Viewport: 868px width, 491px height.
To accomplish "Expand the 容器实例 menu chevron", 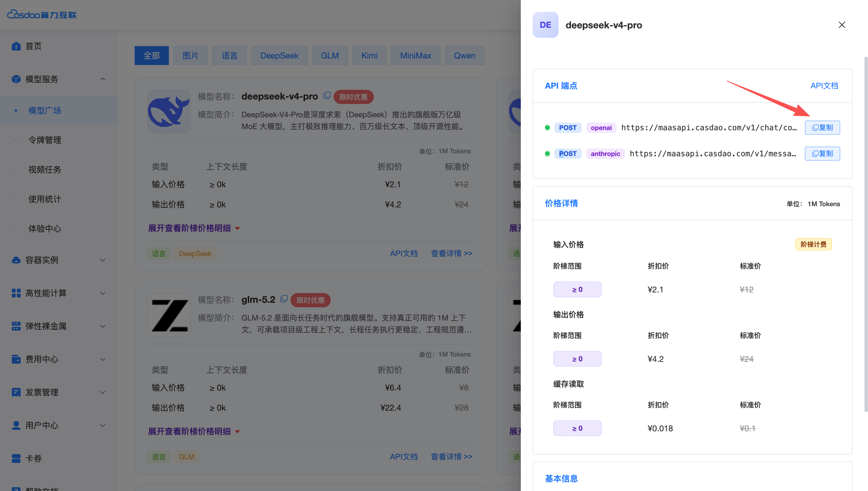I will (x=103, y=260).
